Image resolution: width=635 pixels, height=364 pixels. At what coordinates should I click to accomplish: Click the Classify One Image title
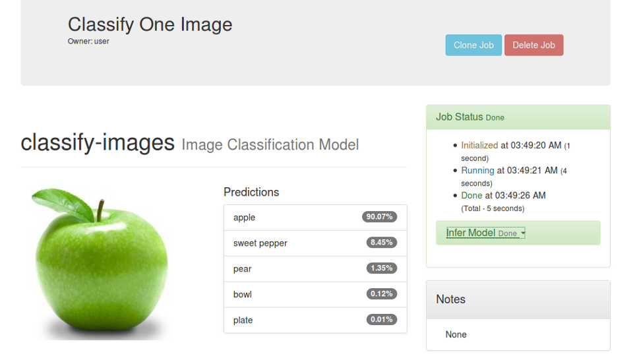click(x=150, y=25)
